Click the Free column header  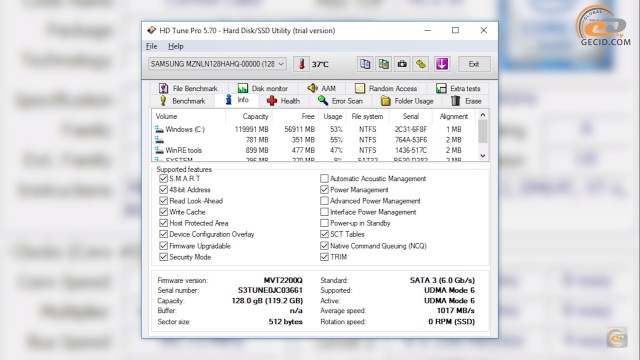pyautogui.click(x=295, y=116)
